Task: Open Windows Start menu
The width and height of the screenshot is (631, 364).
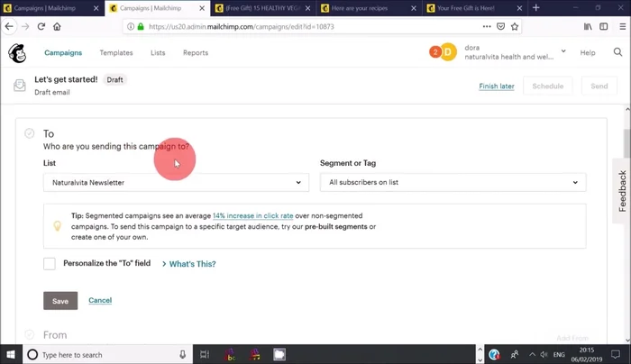Action: (x=11, y=354)
